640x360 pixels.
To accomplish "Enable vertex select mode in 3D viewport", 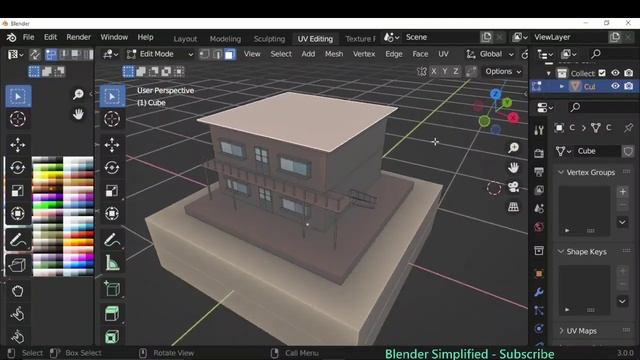I will [x=204, y=54].
